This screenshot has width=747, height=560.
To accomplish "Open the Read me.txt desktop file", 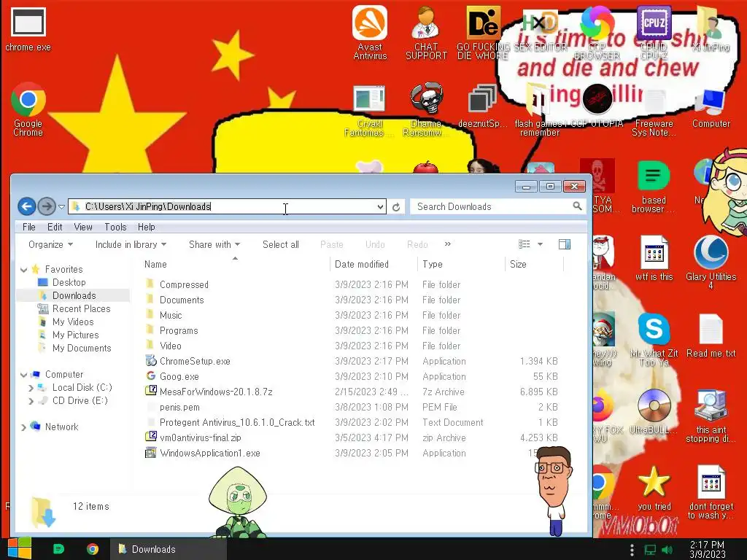I will coord(711,335).
